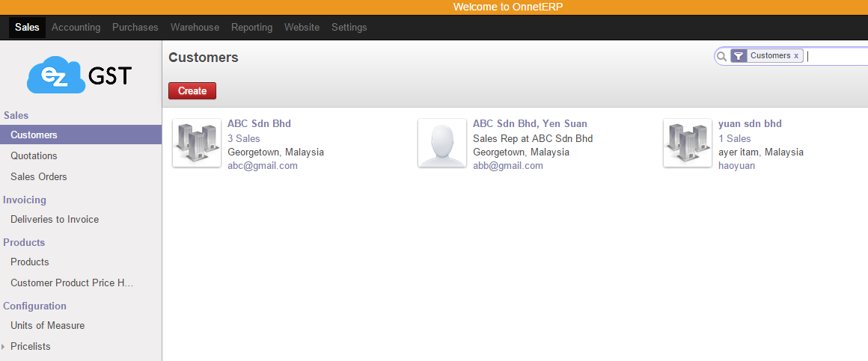The image size is (868, 361).
Task: Click the 3 Sales link
Action: click(244, 139)
